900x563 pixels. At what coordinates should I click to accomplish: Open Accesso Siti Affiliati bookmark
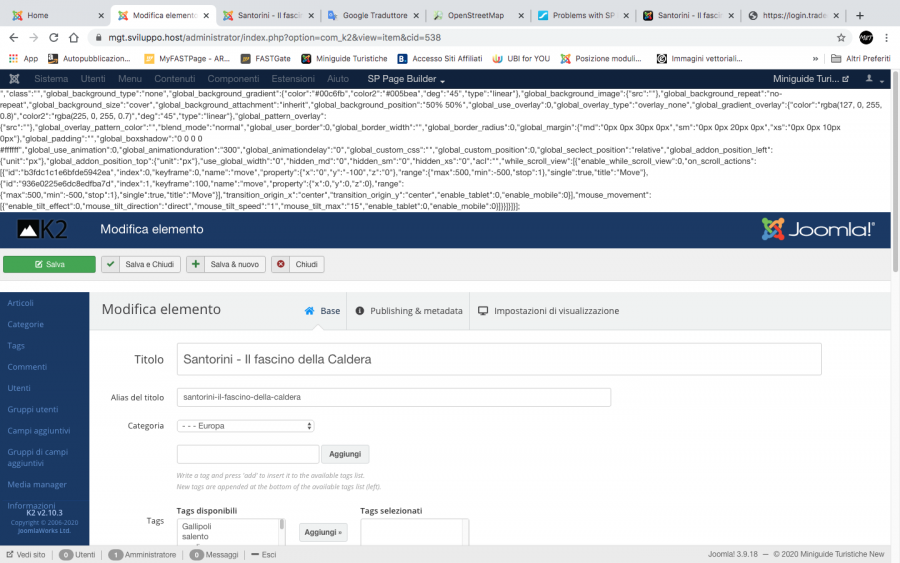(x=440, y=59)
